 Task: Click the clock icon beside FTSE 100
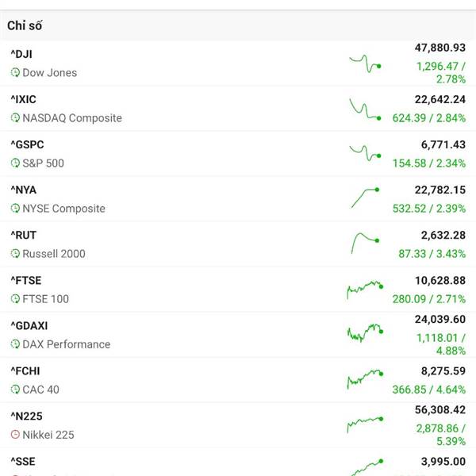tap(15, 299)
